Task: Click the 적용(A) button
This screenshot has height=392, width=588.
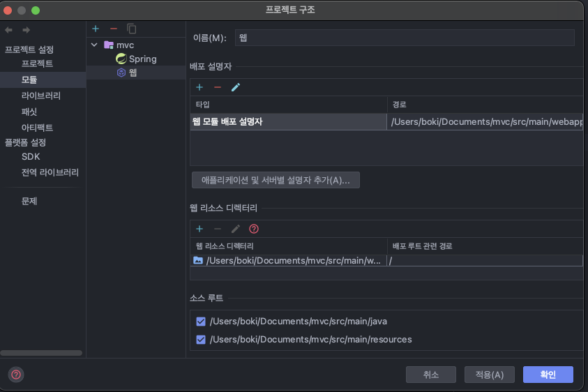Action: pyautogui.click(x=490, y=375)
